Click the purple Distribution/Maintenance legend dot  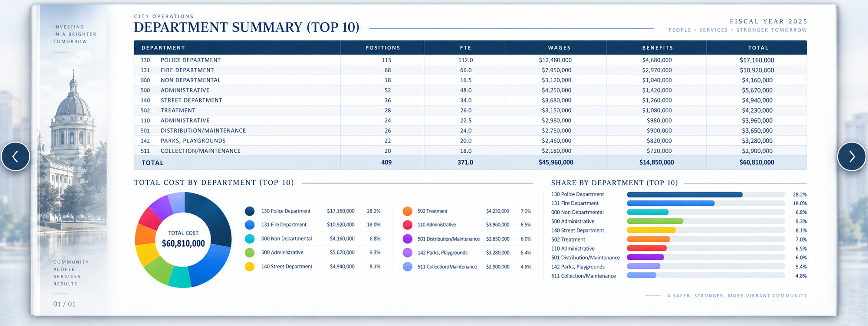coord(407,239)
